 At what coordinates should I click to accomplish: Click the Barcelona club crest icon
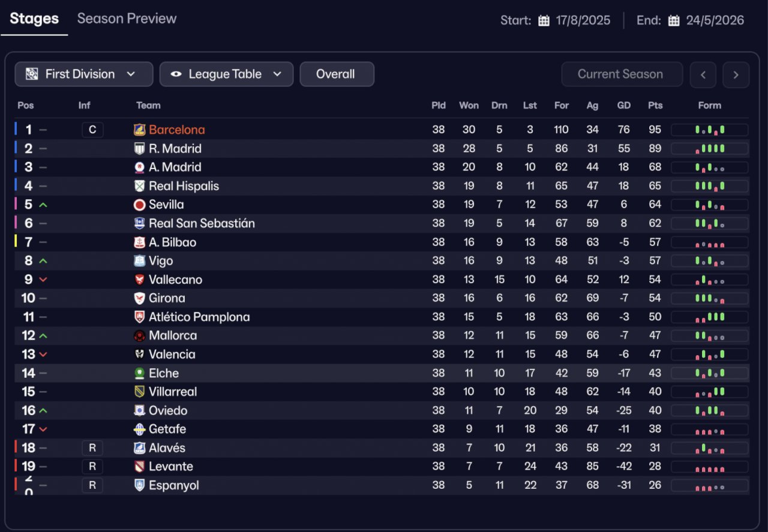pos(139,130)
